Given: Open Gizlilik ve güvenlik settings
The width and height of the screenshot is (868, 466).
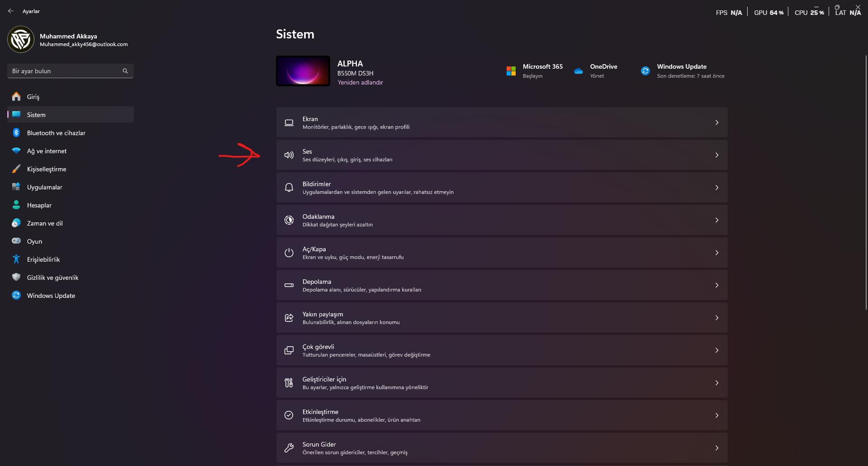Looking at the screenshot, I should coord(71,277).
